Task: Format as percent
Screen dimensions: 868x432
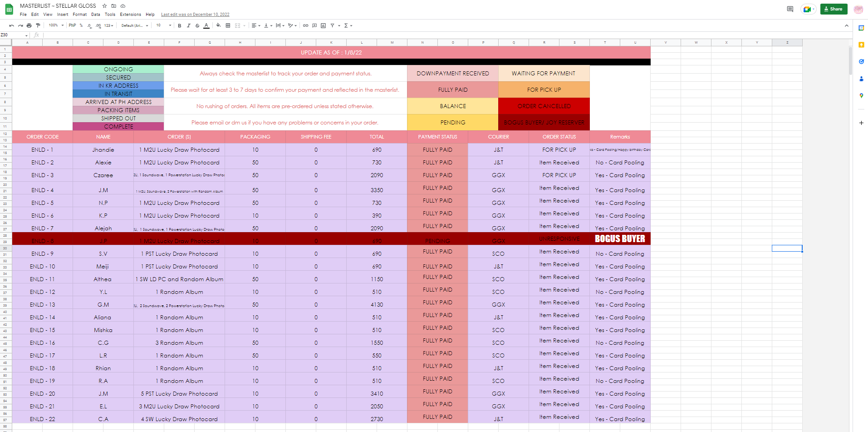Action: (x=81, y=25)
